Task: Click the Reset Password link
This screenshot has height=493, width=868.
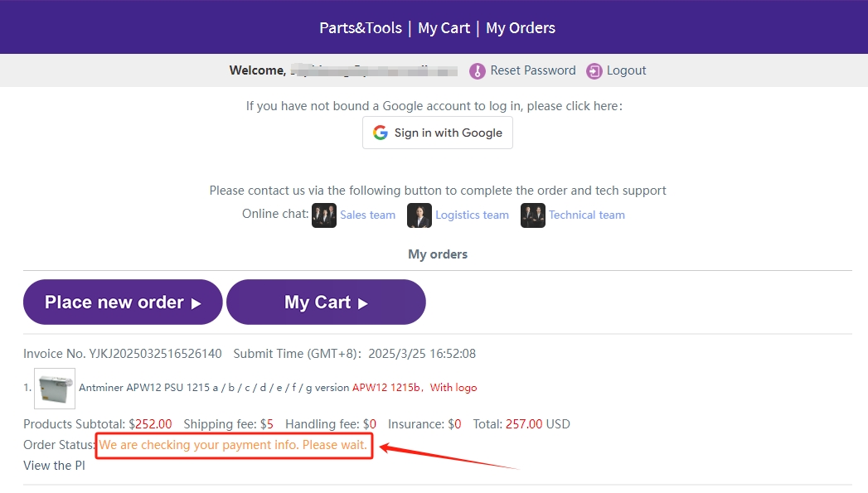Action: point(532,70)
